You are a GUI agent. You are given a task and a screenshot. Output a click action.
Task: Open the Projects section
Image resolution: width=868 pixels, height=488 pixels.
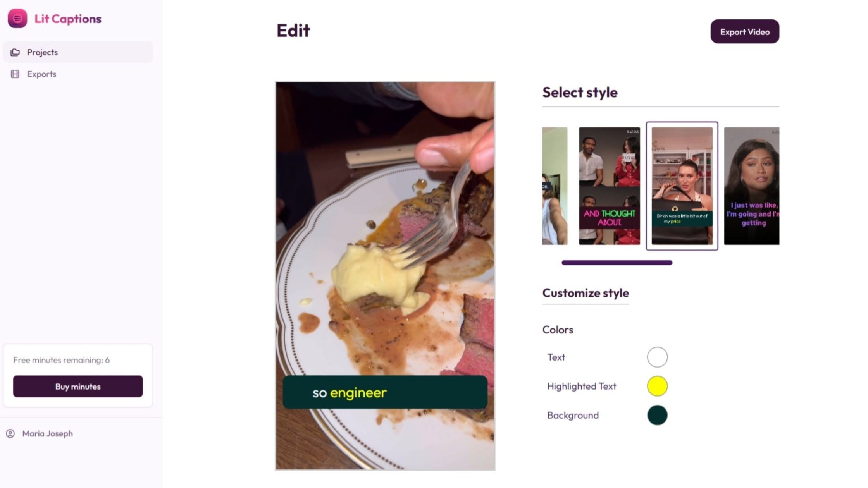tap(78, 52)
